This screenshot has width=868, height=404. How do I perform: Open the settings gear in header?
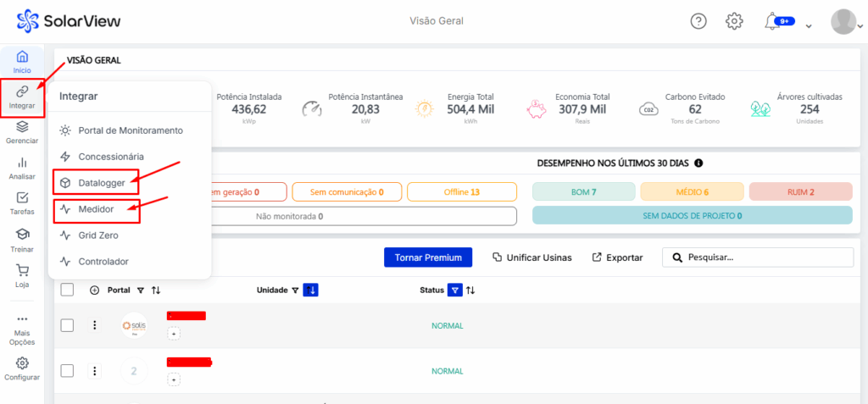pyautogui.click(x=734, y=21)
